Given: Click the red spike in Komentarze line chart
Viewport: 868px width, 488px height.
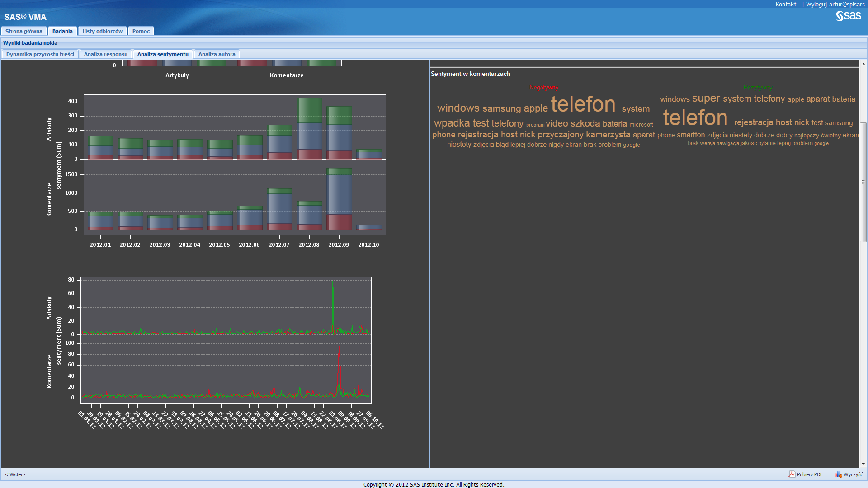Looking at the screenshot, I should [x=340, y=371].
